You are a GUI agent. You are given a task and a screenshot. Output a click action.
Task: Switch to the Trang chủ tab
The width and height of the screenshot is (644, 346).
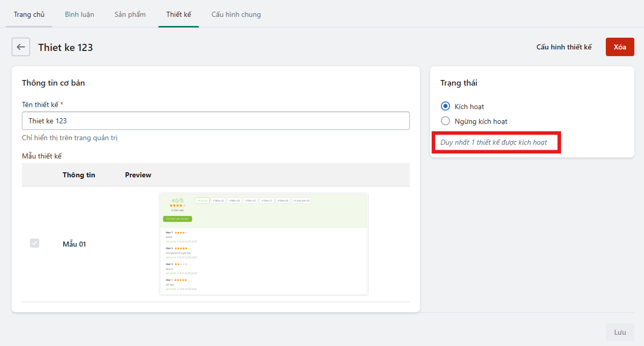[29, 14]
